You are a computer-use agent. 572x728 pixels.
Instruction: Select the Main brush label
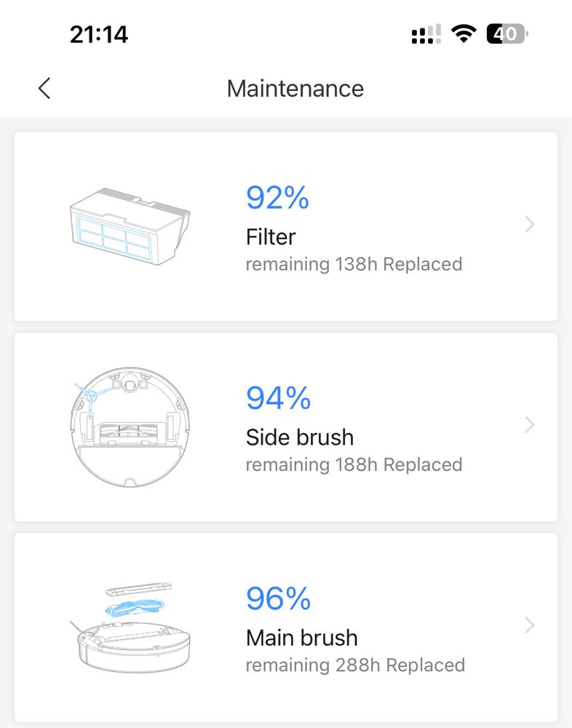click(x=302, y=638)
